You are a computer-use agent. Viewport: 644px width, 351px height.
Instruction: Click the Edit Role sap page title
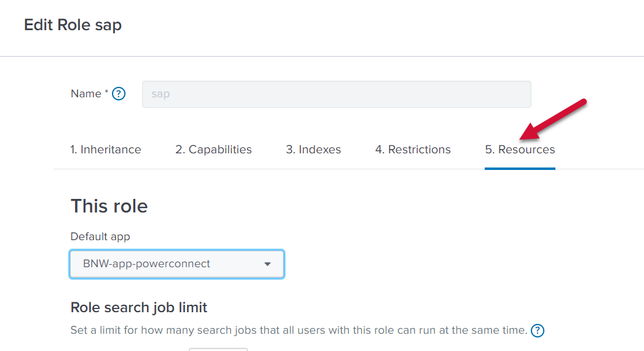(73, 25)
